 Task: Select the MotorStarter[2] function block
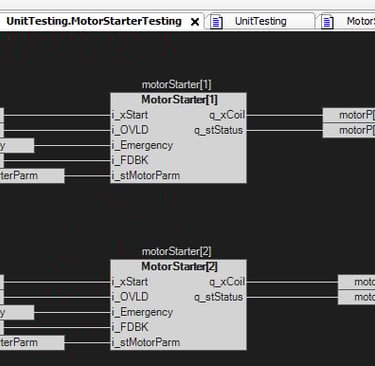[x=179, y=305]
